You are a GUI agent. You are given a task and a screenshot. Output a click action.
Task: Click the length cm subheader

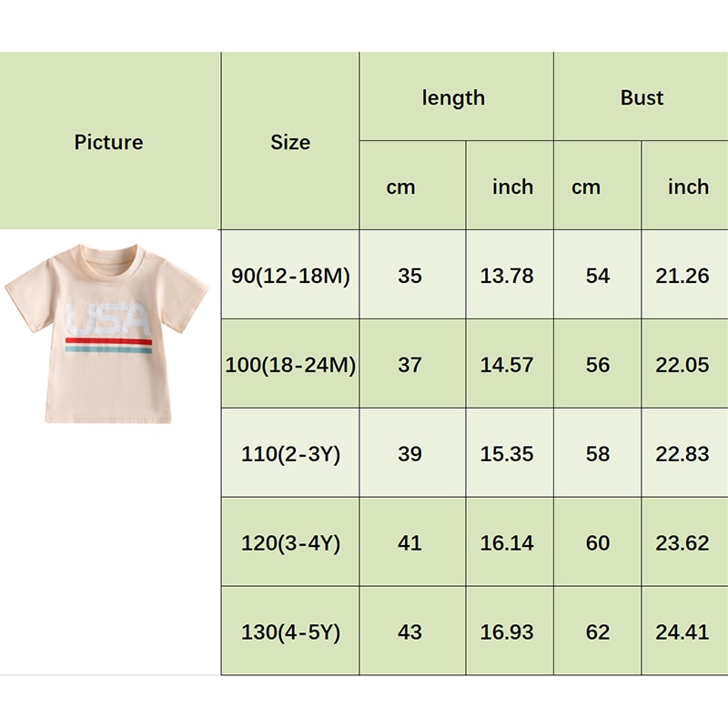coord(400,187)
